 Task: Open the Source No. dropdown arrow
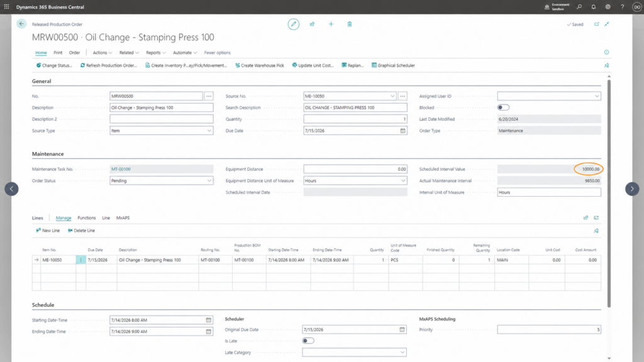point(392,96)
